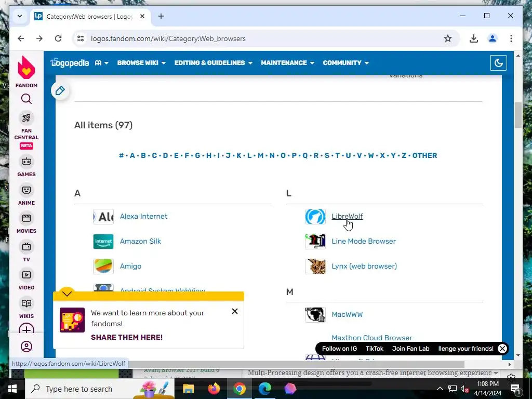Open Chrome downloads icon
This screenshot has width=532, height=399.
(x=474, y=38)
